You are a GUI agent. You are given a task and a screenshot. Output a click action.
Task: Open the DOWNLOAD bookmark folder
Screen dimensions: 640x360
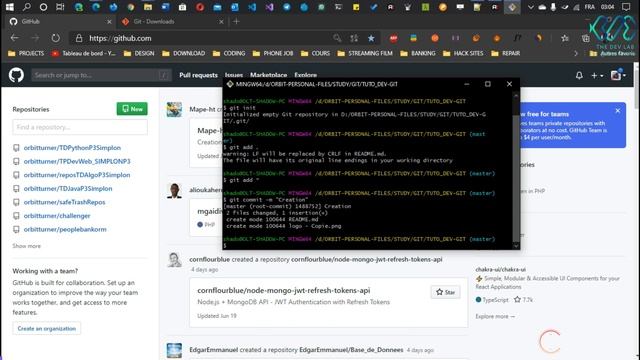pos(183,53)
